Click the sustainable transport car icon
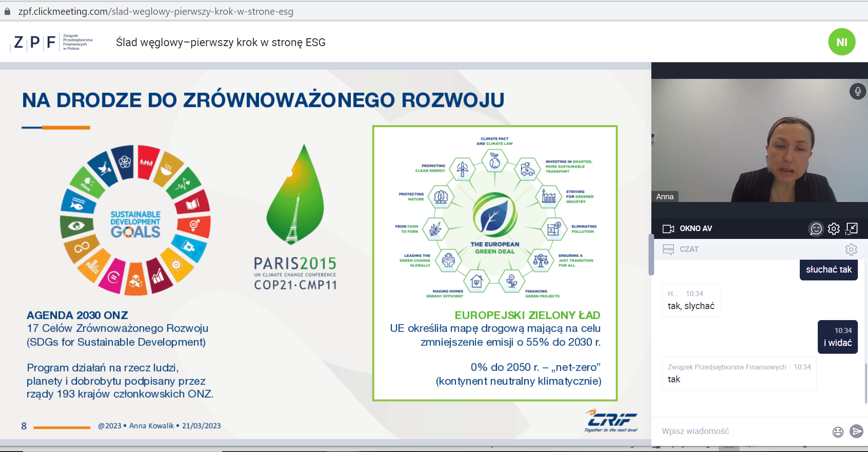This screenshot has width=868, height=452. coord(527,169)
